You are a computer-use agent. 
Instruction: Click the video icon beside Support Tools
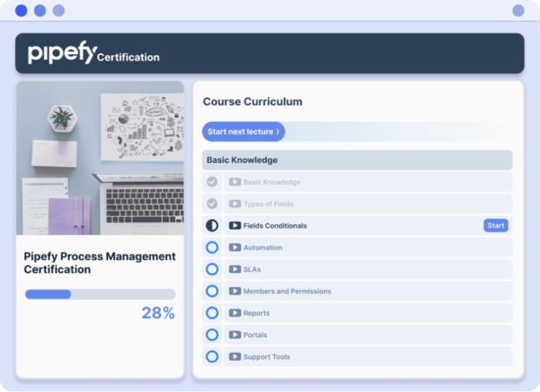(x=235, y=356)
